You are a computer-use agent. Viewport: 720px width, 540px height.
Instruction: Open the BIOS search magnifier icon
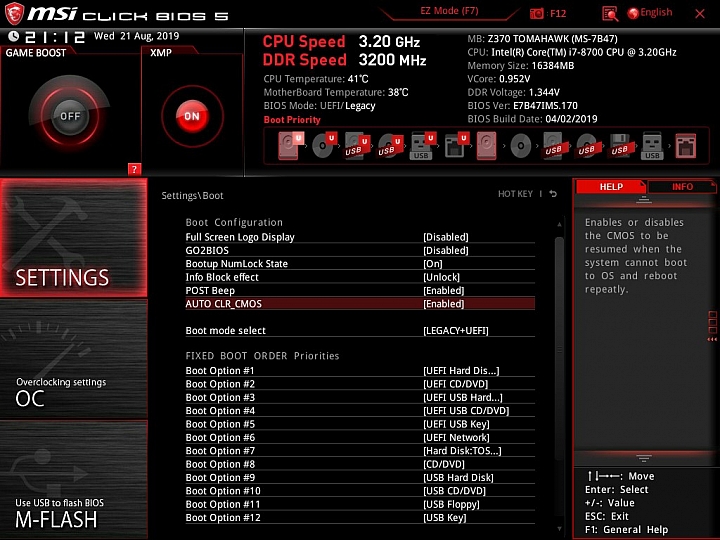(610, 13)
